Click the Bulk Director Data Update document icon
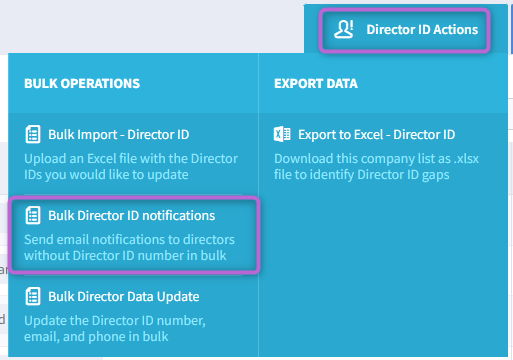The width and height of the screenshot is (513, 360). click(x=33, y=296)
